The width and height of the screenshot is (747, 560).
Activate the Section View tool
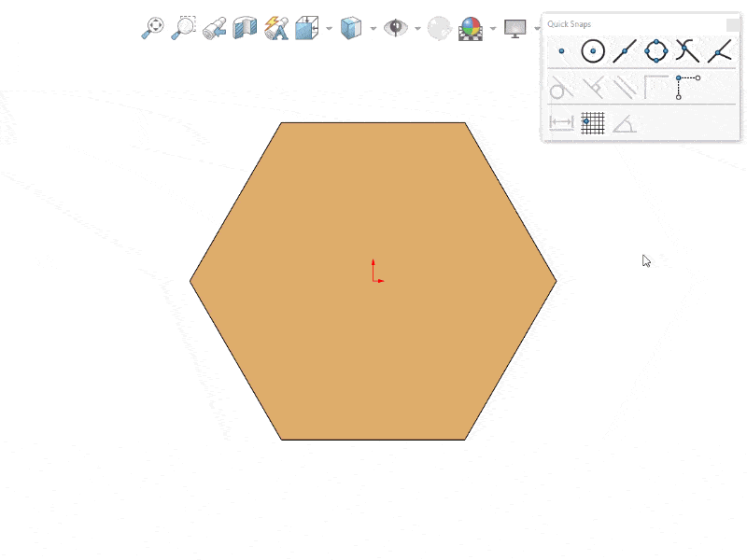(245, 28)
